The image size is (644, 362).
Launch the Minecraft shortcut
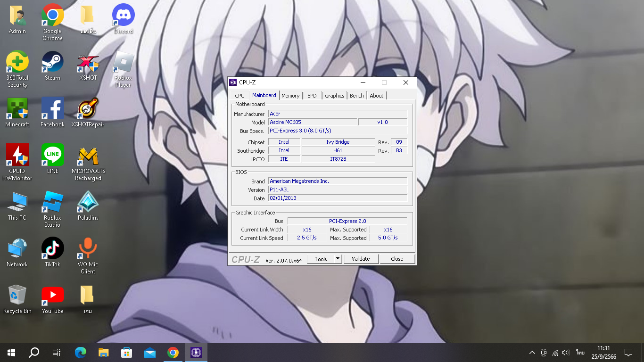point(17,113)
